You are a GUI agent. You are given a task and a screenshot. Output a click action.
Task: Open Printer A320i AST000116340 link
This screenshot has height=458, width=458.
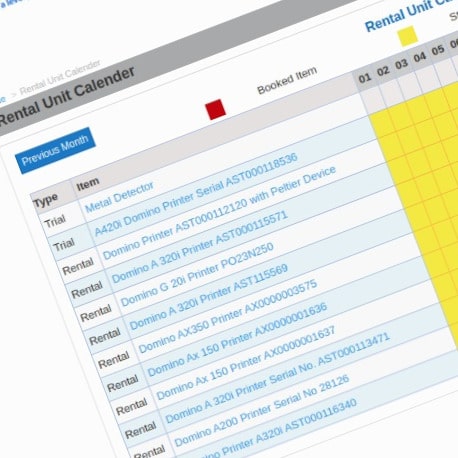click(278, 428)
